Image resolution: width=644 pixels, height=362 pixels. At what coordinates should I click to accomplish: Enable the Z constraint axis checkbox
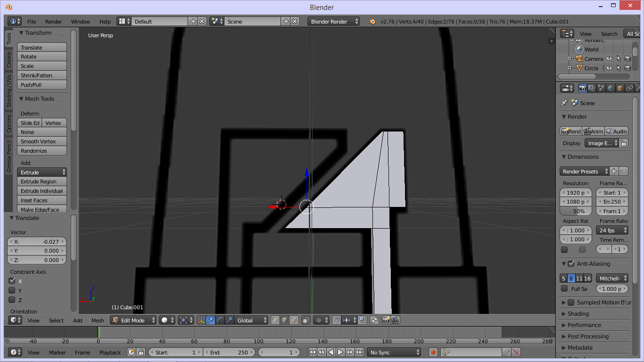(x=12, y=300)
